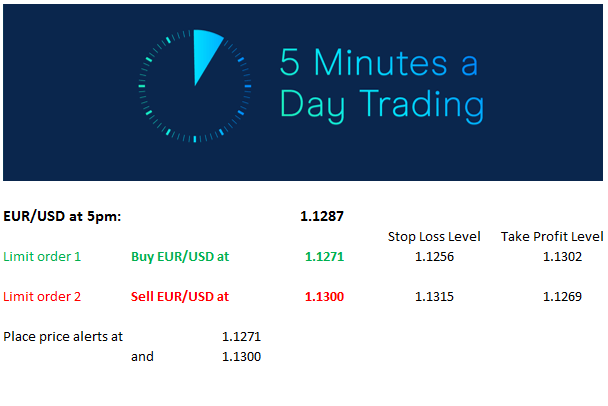
Task: Click 'Sell EUR/USD at' text
Action: click(180, 297)
